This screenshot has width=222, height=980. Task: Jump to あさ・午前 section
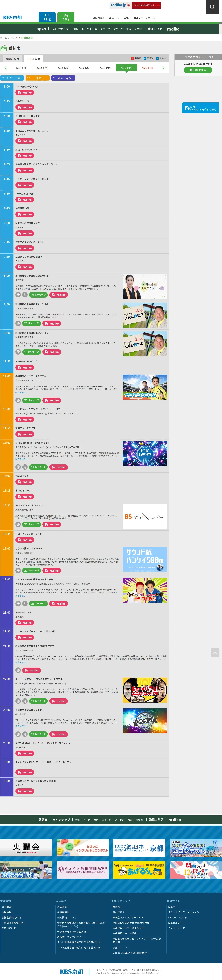[x=12, y=78]
